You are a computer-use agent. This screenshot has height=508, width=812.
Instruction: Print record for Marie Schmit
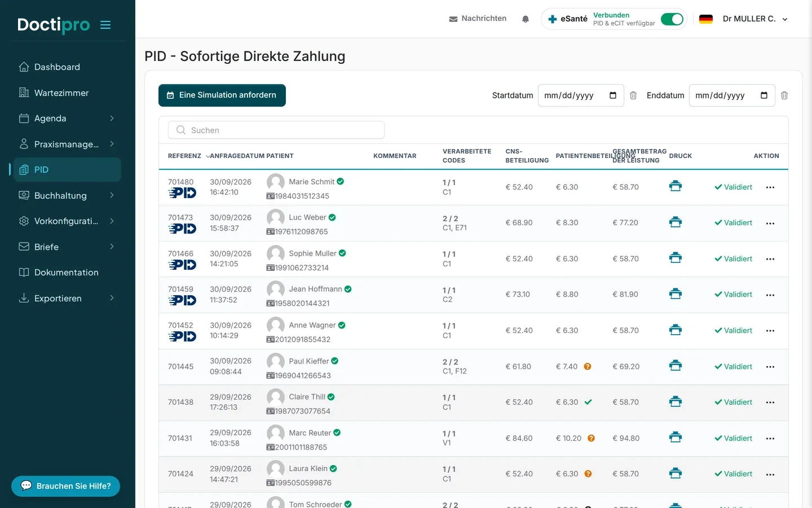(676, 186)
